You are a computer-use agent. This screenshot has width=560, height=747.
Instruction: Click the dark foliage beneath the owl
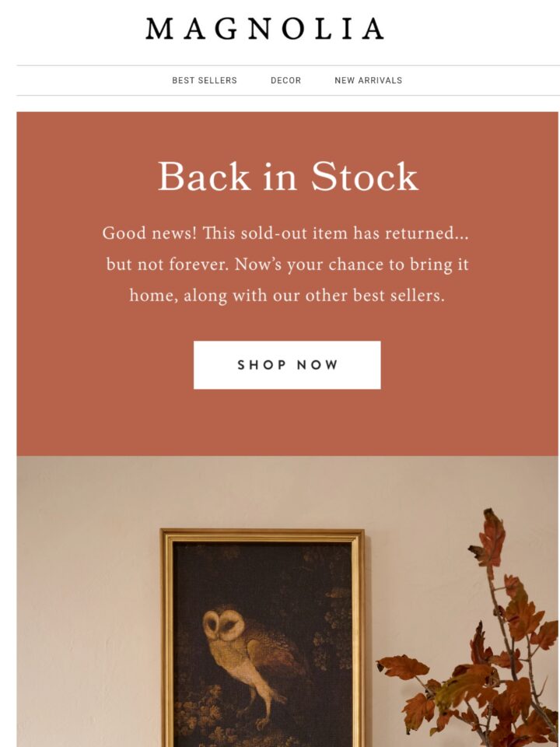(x=215, y=714)
